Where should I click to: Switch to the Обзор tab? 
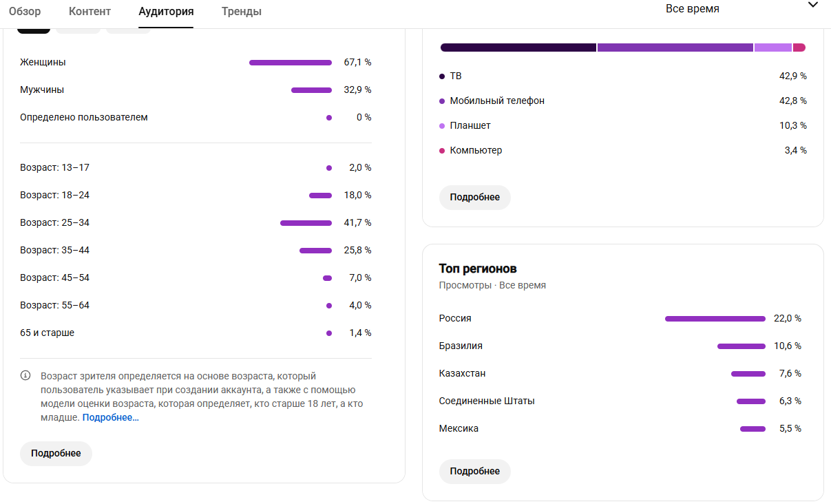pos(25,12)
